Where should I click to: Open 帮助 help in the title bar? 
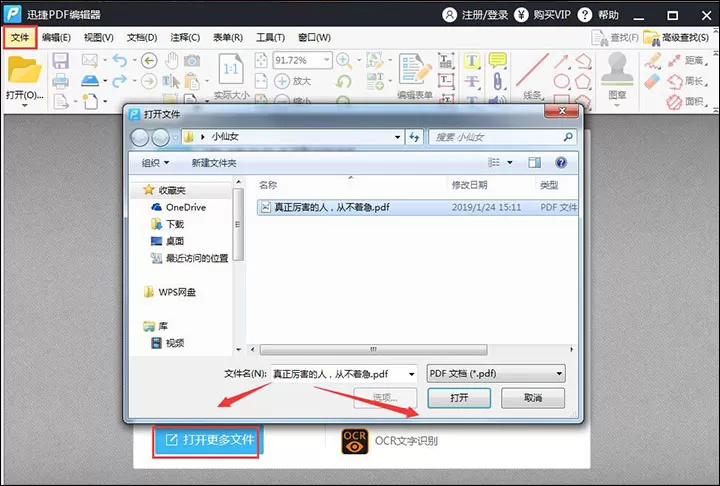pyautogui.click(x=598, y=15)
